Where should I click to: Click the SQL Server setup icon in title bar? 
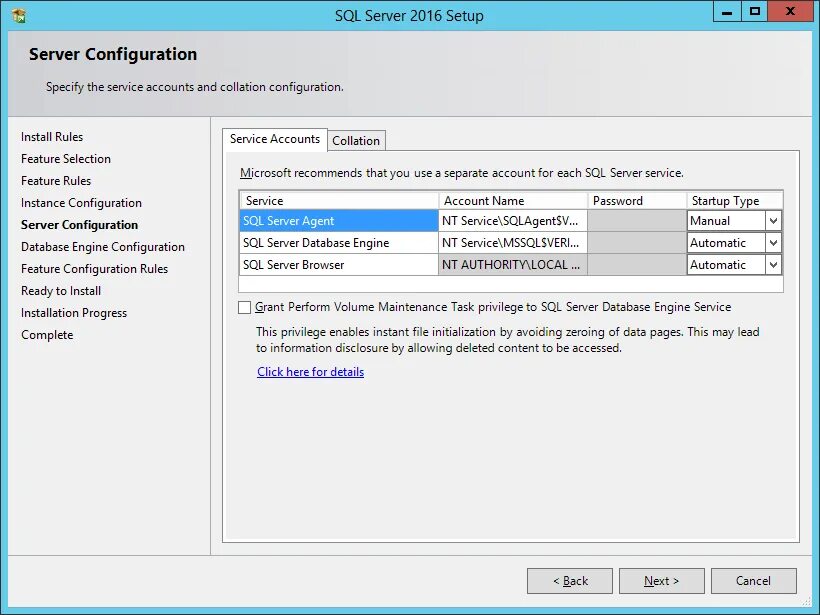(19, 16)
